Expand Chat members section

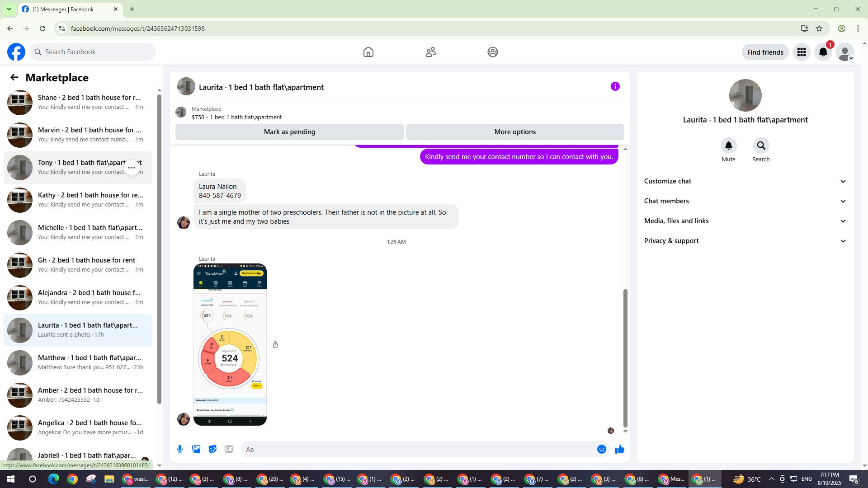(745, 201)
